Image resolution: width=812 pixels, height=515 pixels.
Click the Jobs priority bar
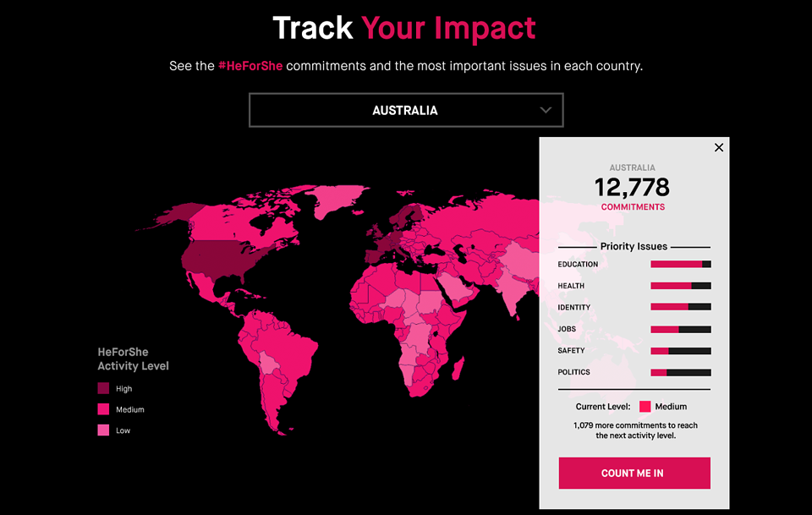(x=681, y=329)
